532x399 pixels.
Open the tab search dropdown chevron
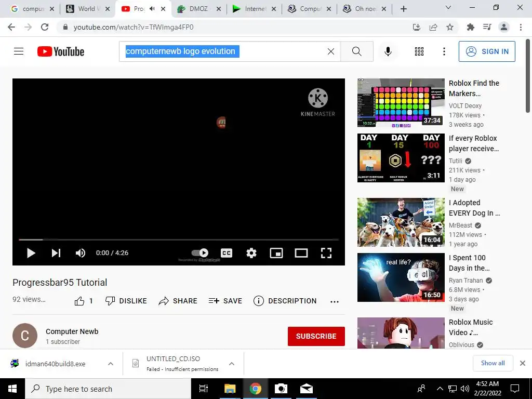448,7
